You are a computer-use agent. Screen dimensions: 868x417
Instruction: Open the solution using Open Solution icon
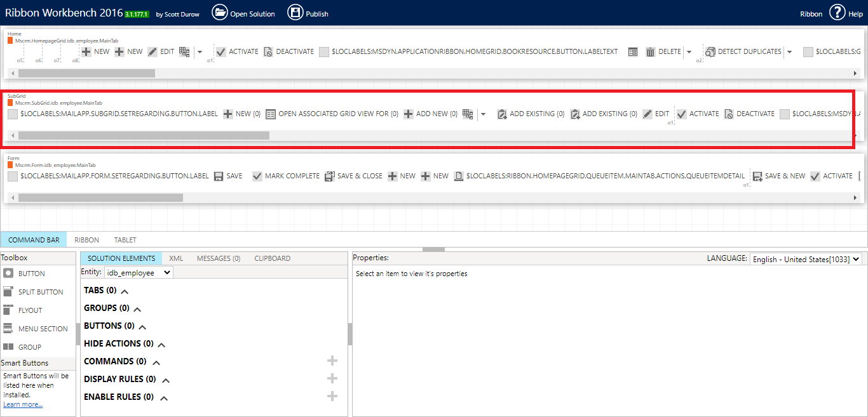[220, 13]
